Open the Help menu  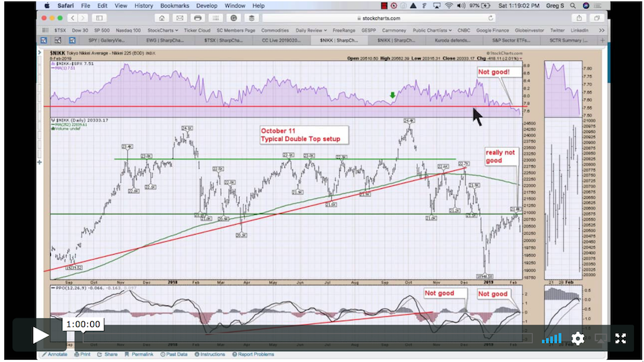click(x=258, y=6)
